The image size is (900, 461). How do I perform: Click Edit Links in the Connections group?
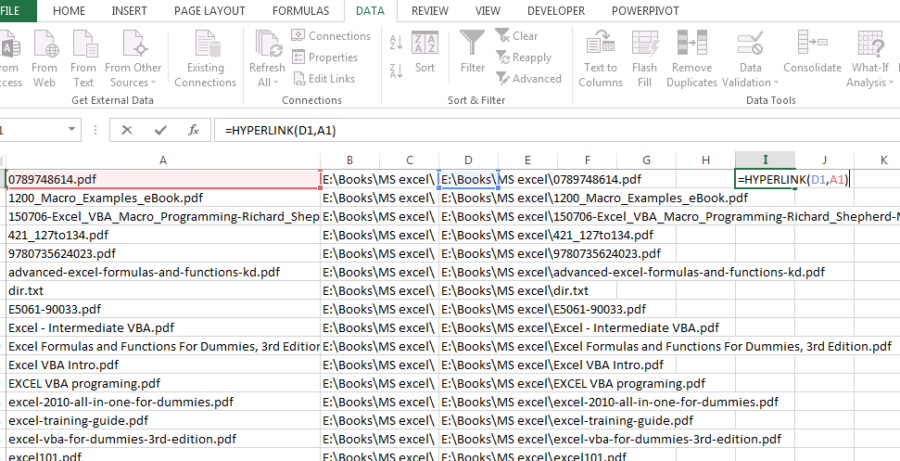[324, 79]
